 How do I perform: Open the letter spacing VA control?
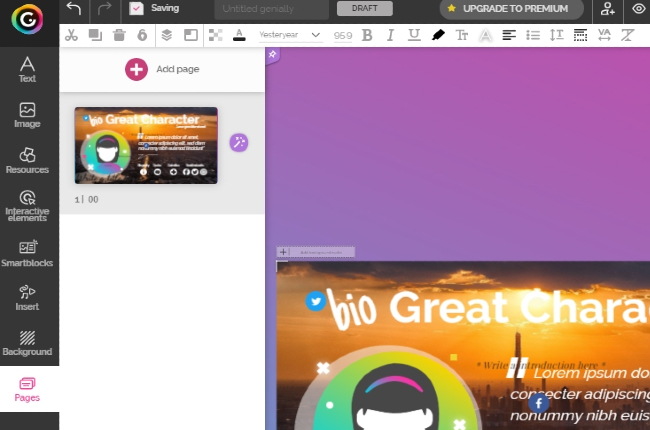click(x=604, y=35)
